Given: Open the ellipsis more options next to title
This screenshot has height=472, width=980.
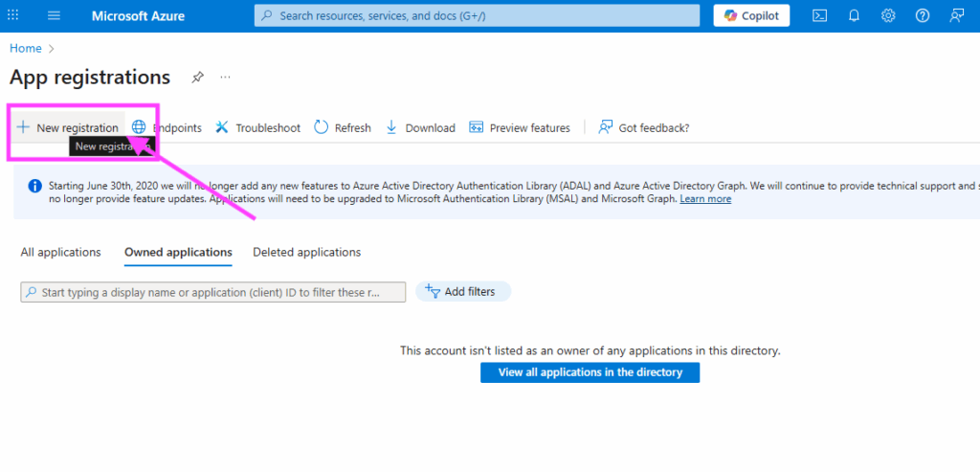Looking at the screenshot, I should [226, 78].
